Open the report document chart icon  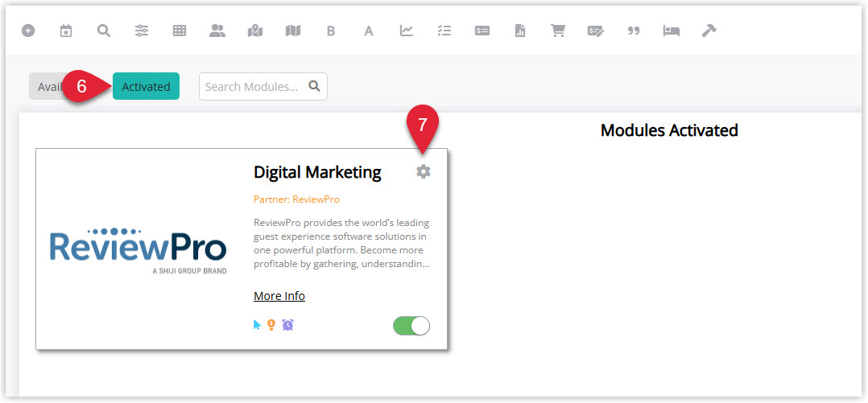520,31
